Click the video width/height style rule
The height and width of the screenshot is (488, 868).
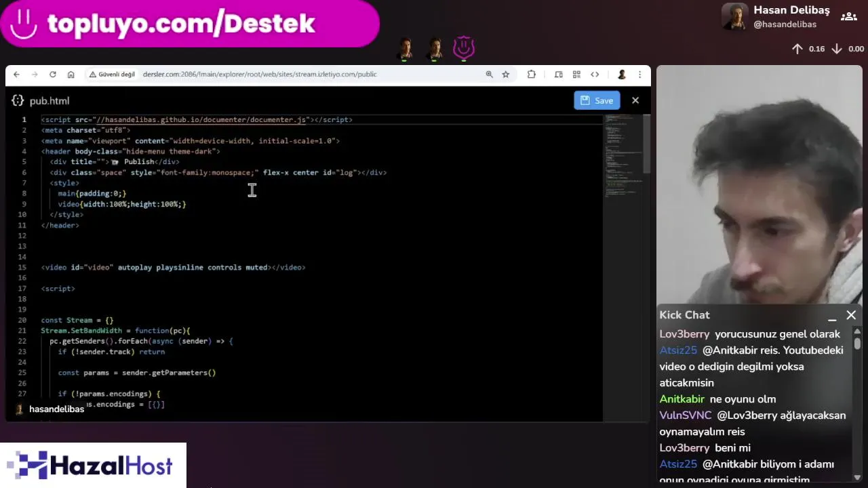[122, 204]
